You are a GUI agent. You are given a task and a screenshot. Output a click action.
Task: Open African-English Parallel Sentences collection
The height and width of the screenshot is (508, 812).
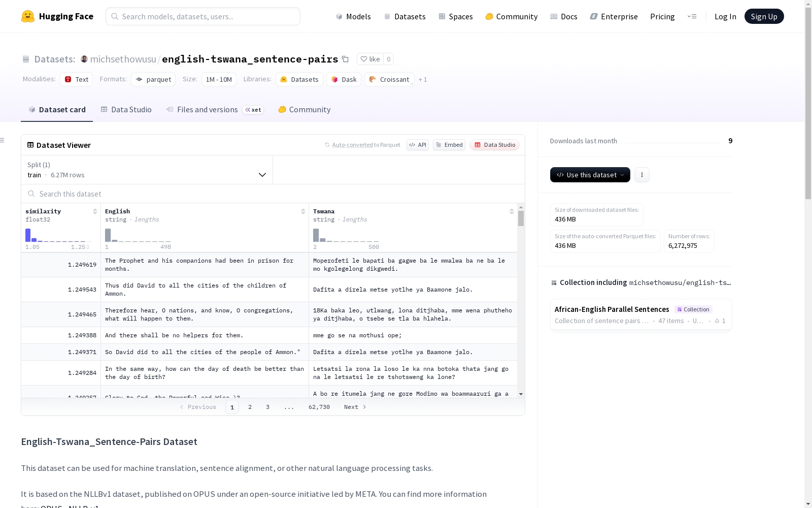641,314
